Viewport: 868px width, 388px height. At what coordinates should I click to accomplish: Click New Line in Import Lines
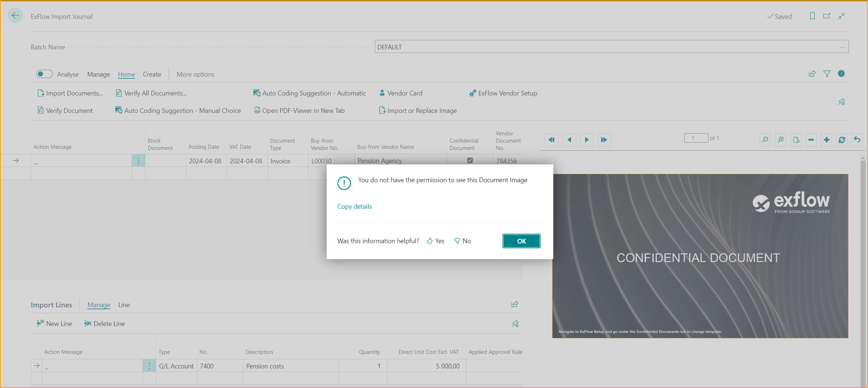pos(54,323)
